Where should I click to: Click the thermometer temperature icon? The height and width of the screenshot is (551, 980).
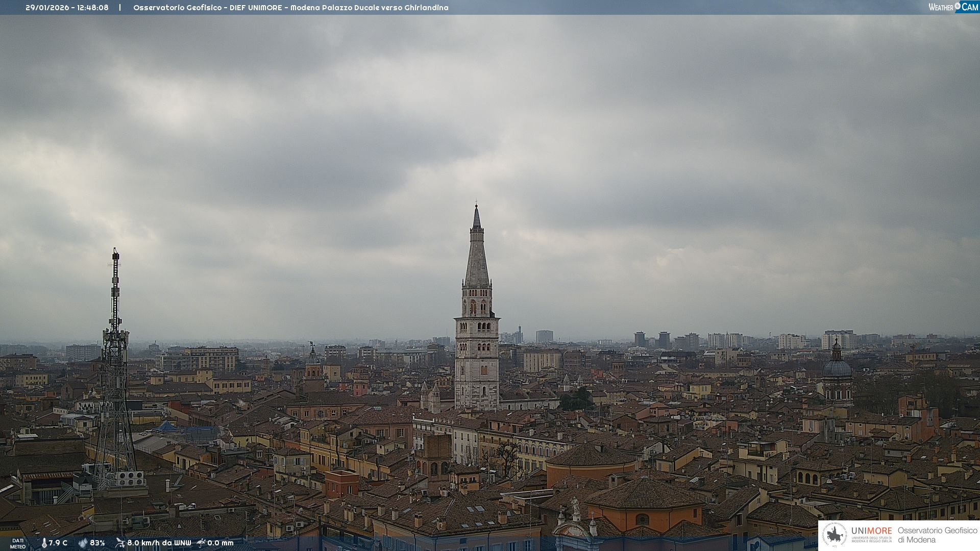(44, 543)
